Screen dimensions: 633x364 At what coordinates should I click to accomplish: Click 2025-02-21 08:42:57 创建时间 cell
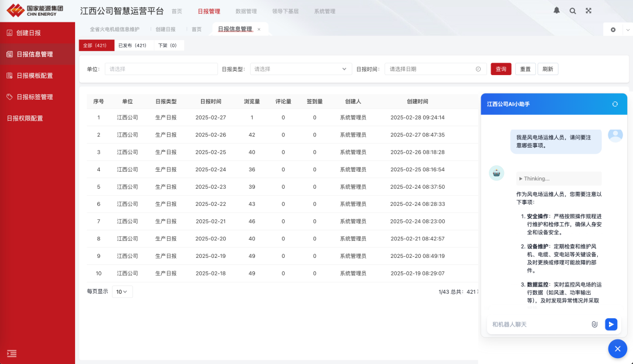(417, 239)
